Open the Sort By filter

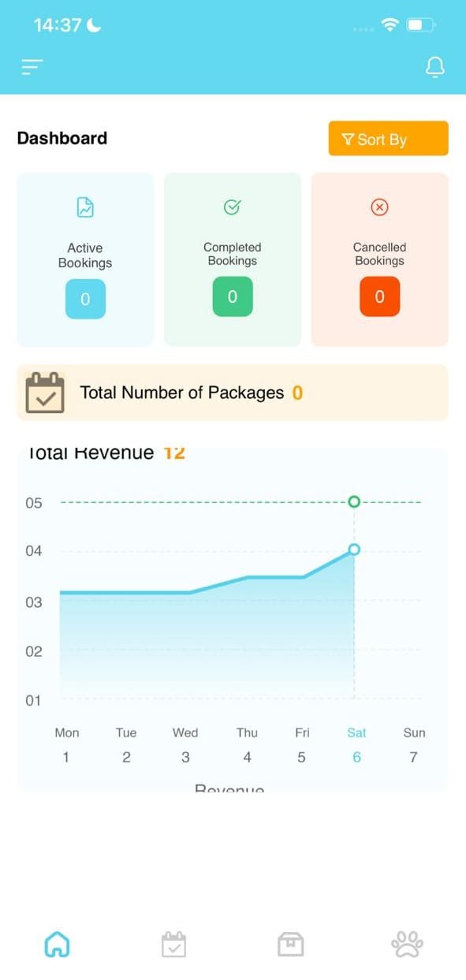tap(388, 139)
